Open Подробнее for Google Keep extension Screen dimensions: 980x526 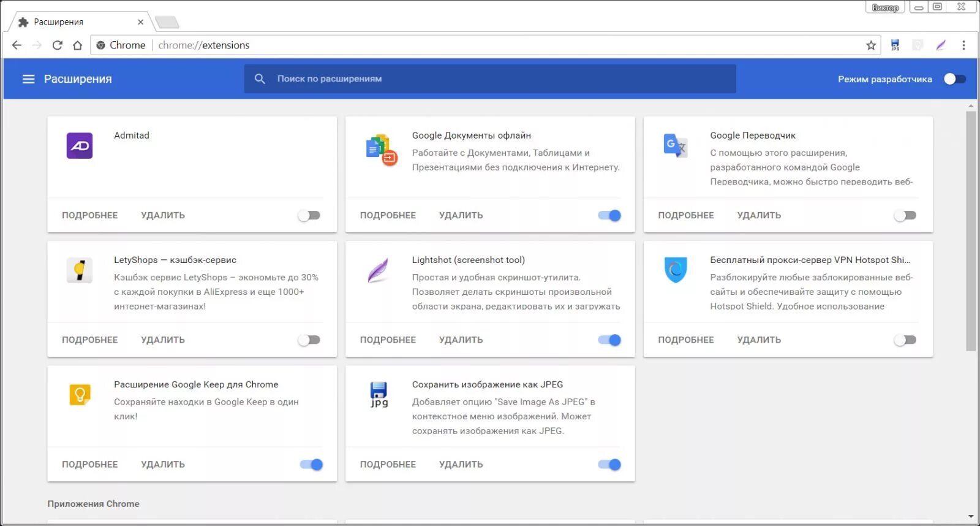pyautogui.click(x=90, y=465)
